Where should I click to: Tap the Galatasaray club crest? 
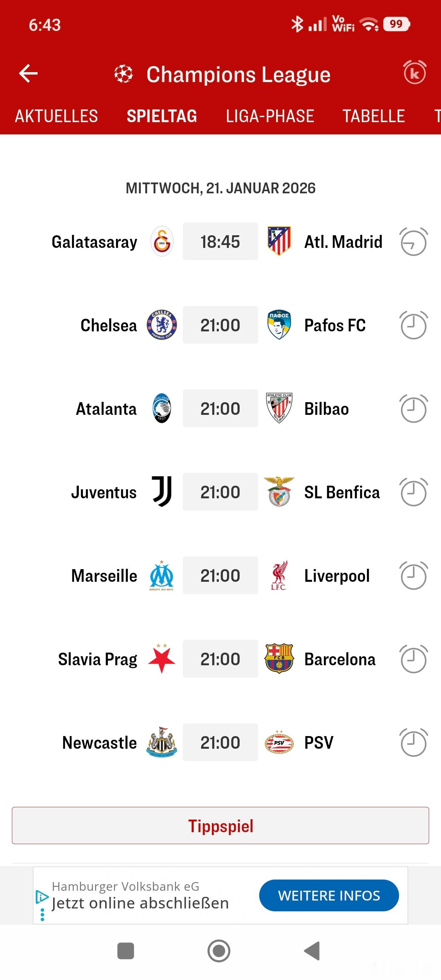pyautogui.click(x=162, y=242)
